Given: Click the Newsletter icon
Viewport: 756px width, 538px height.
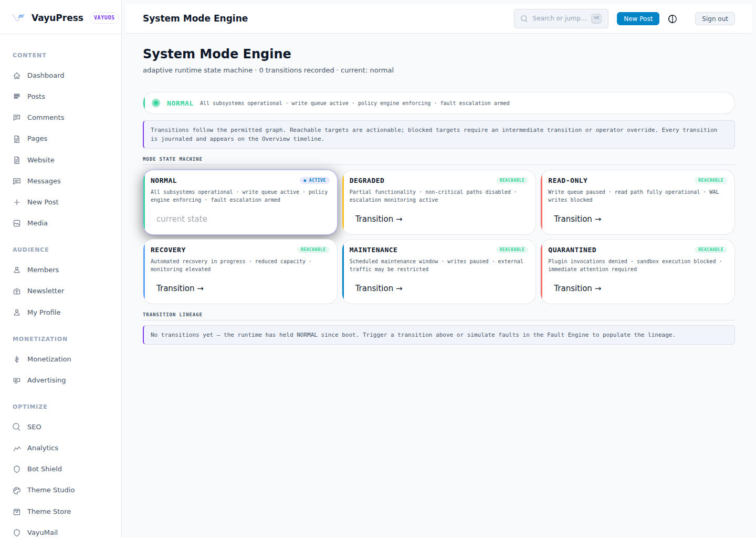Looking at the screenshot, I should tap(17, 291).
